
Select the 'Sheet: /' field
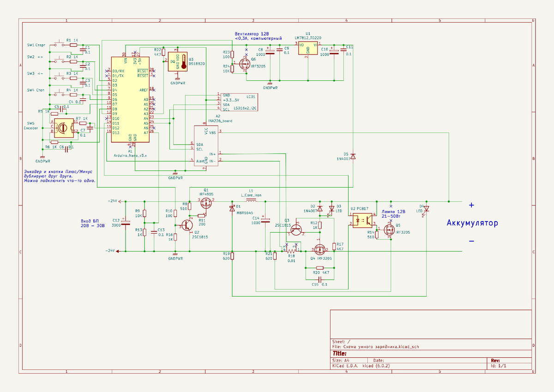tap(341, 342)
